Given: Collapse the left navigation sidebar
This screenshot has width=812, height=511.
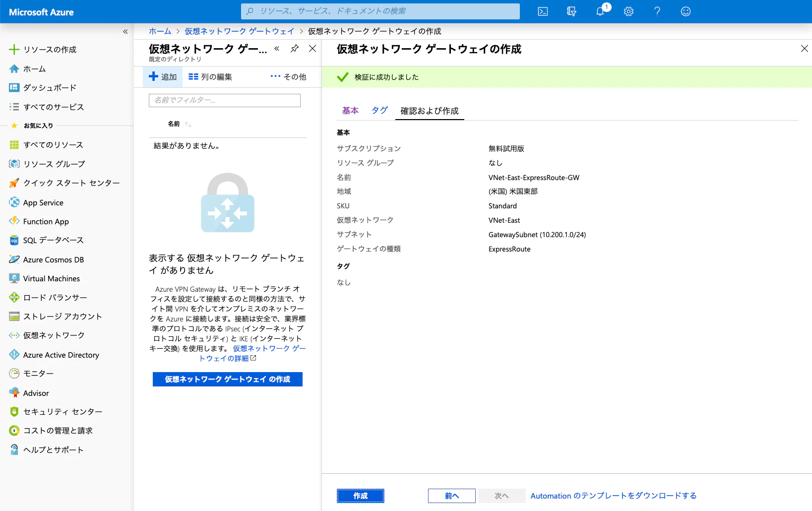Looking at the screenshot, I should point(125,31).
